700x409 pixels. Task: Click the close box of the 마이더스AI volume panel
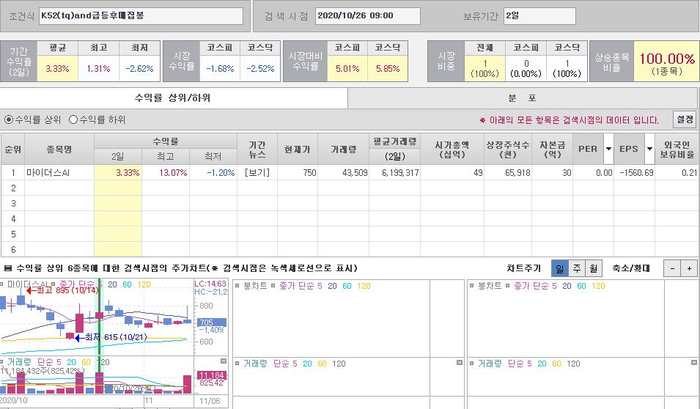tap(224, 361)
